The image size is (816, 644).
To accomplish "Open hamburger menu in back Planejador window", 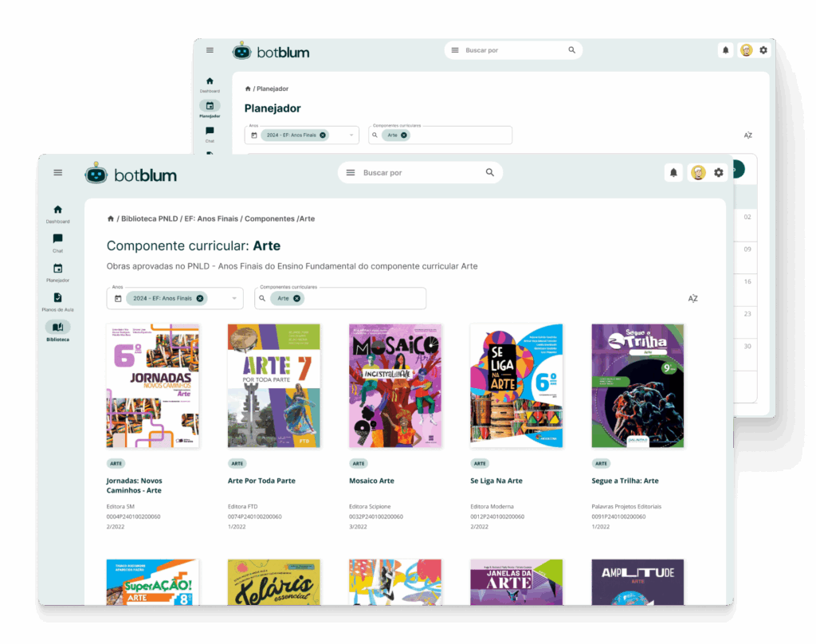I will click(210, 50).
